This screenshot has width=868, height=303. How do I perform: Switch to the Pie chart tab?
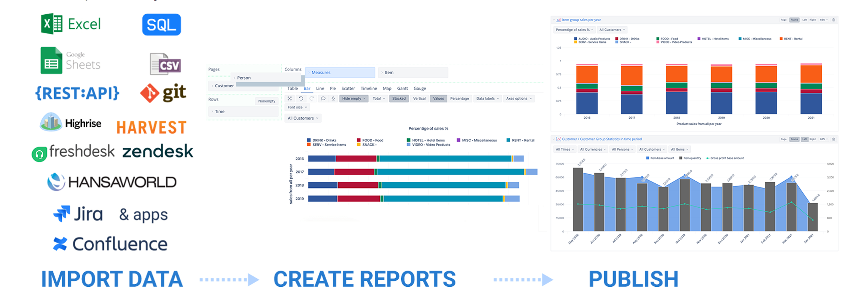click(333, 89)
